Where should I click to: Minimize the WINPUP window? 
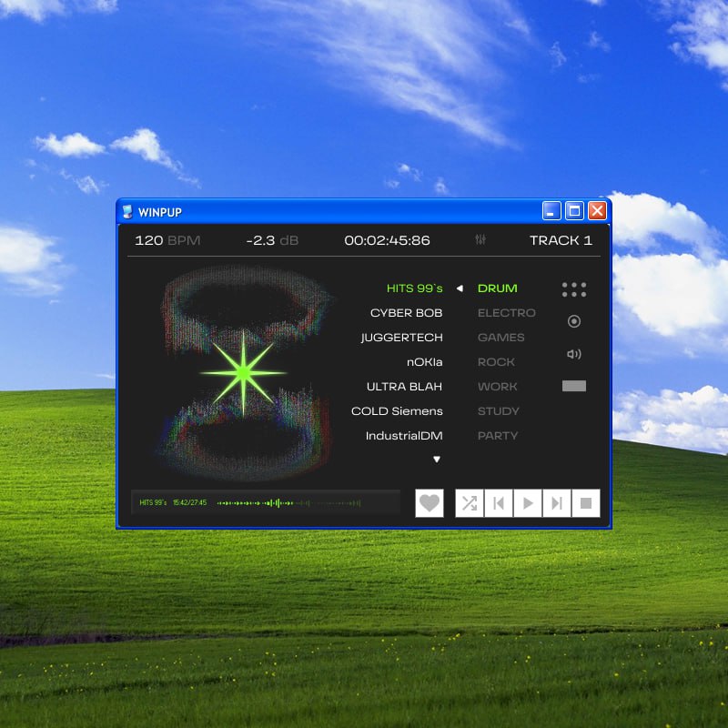tap(551, 211)
